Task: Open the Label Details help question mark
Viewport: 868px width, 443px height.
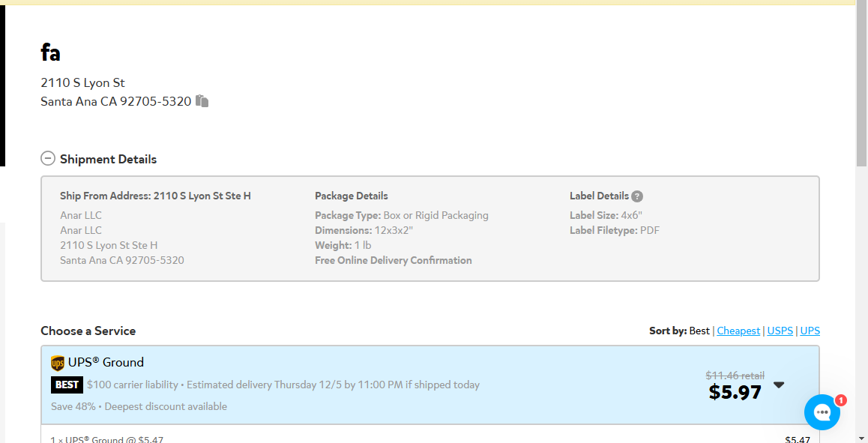Action: [x=637, y=196]
